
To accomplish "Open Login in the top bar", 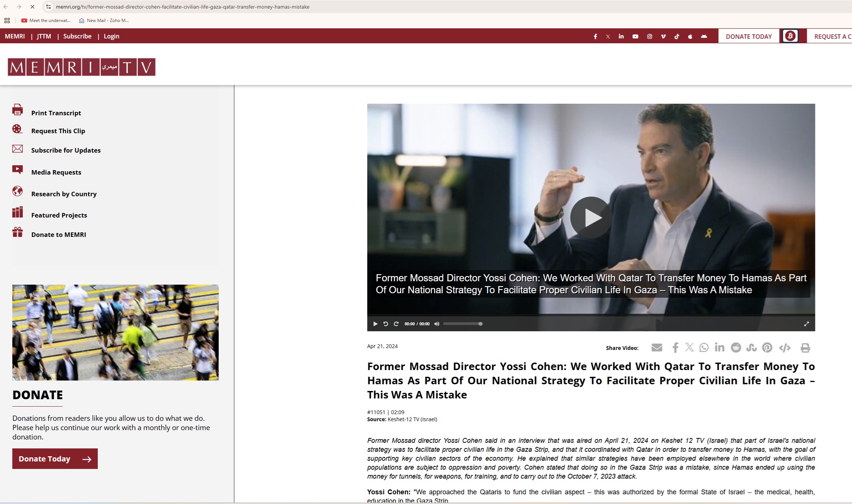I will pyautogui.click(x=112, y=36).
